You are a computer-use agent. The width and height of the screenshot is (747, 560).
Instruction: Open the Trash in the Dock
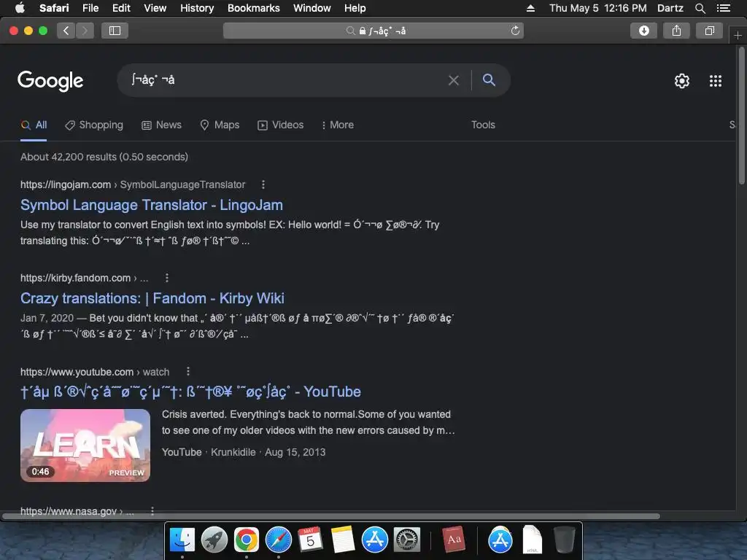(565, 540)
